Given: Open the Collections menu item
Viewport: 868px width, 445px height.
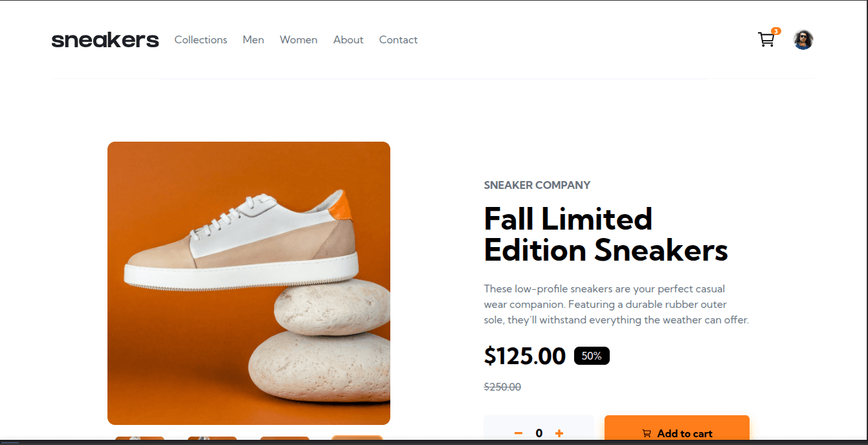Looking at the screenshot, I should click(x=201, y=39).
